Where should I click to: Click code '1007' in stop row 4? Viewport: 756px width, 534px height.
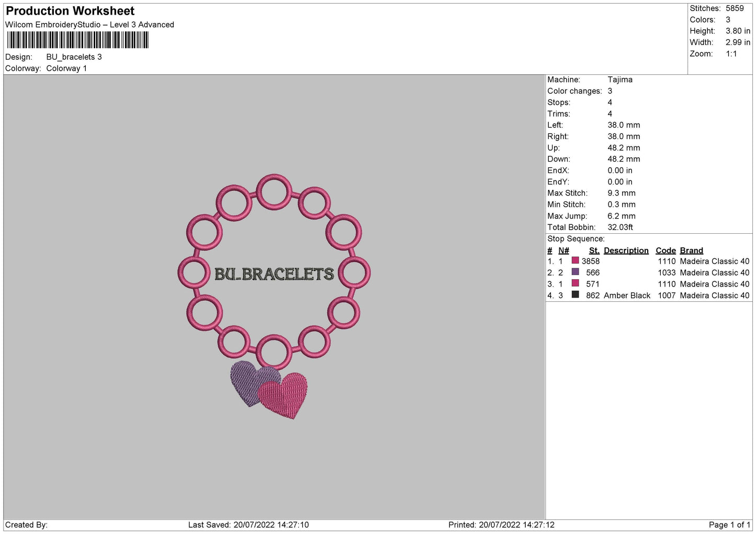click(x=667, y=296)
